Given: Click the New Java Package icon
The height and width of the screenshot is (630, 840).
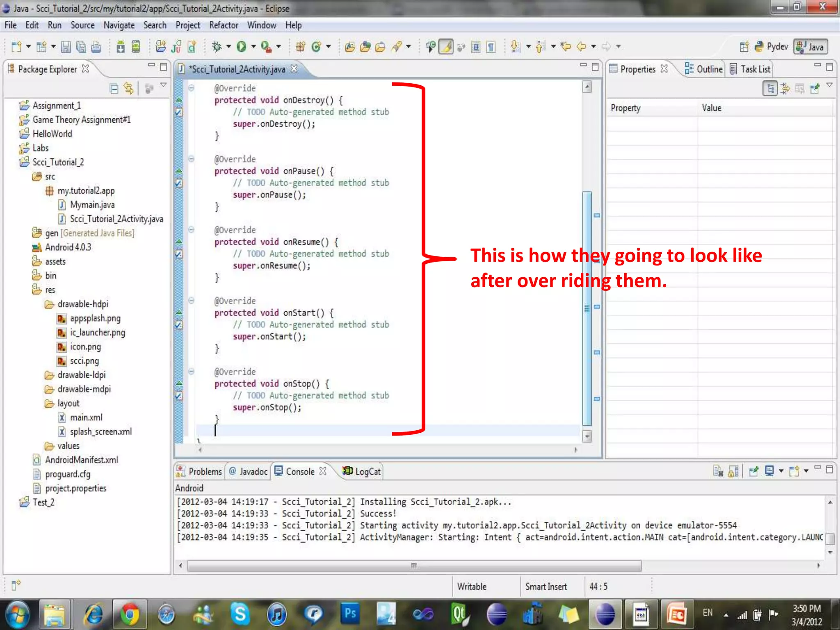Looking at the screenshot, I should click(300, 47).
